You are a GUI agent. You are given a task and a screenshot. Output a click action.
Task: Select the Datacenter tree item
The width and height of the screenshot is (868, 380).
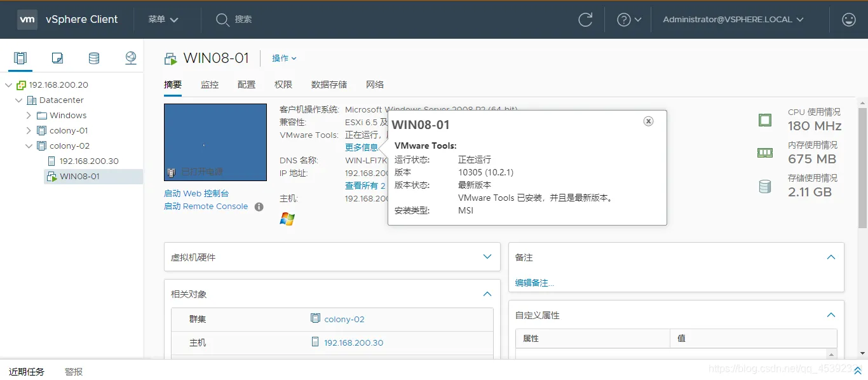coord(62,100)
